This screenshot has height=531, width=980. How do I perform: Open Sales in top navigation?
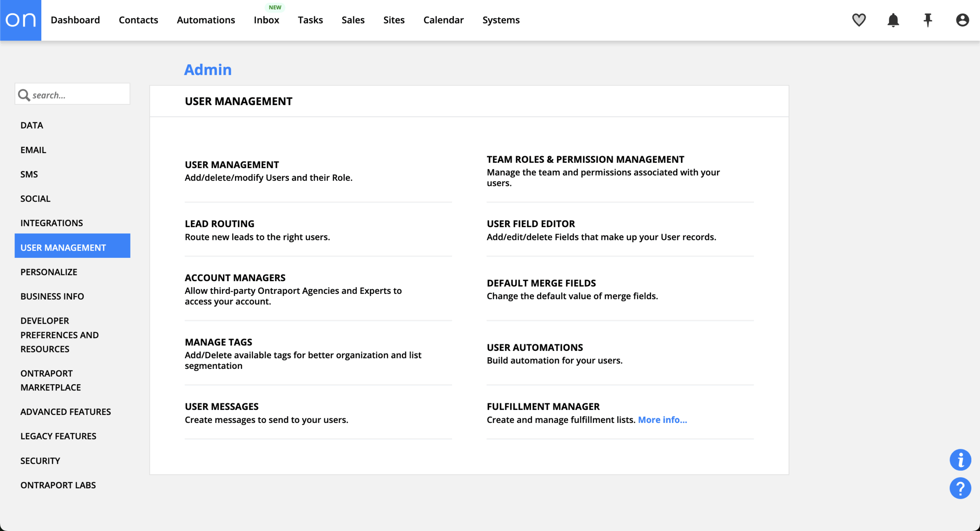pyautogui.click(x=353, y=20)
